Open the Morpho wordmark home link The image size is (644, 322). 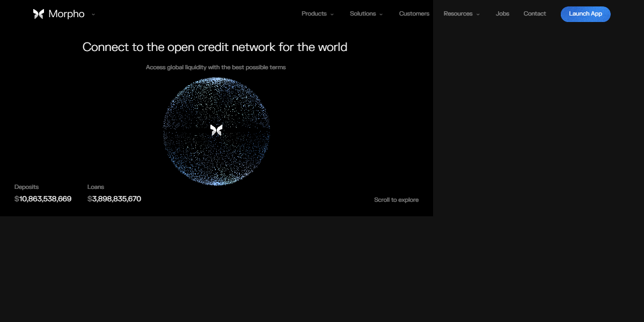click(x=67, y=14)
